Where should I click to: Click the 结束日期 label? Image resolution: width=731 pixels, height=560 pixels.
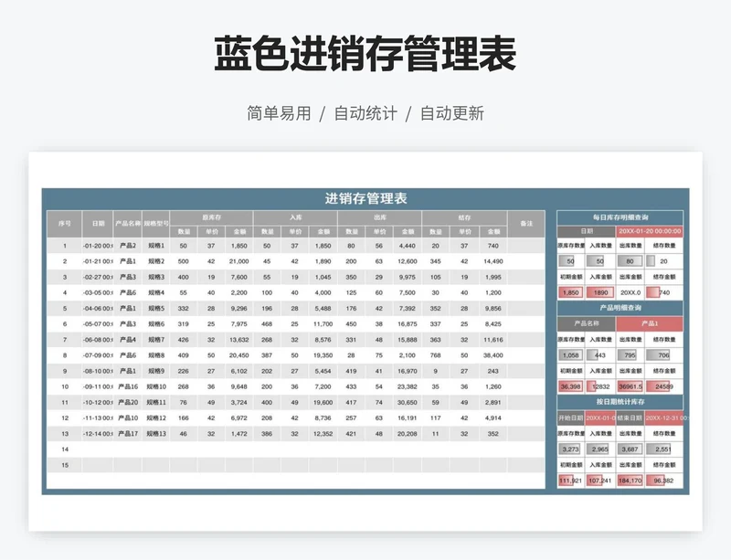tap(630, 418)
